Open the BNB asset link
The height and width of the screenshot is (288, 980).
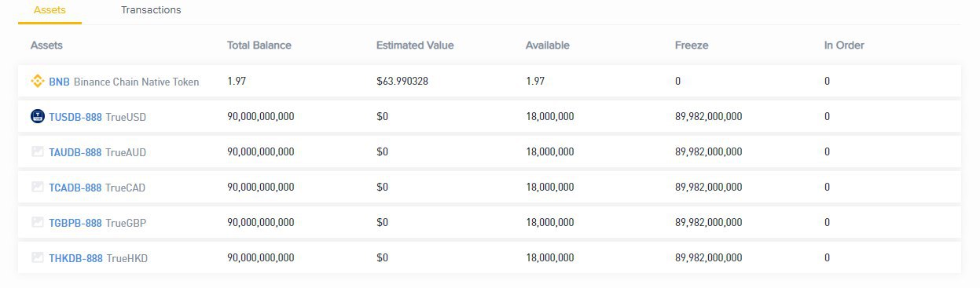60,82
